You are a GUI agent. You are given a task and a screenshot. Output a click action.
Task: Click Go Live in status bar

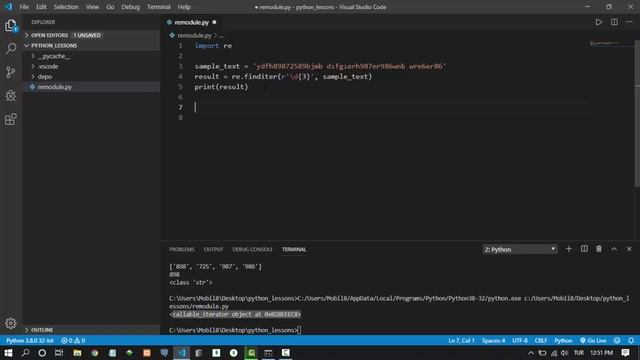click(593, 340)
